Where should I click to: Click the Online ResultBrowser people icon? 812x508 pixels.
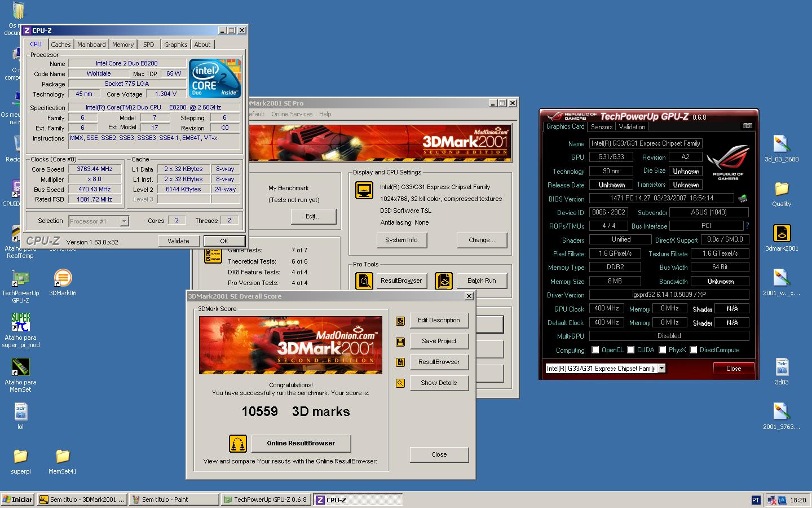tap(238, 443)
